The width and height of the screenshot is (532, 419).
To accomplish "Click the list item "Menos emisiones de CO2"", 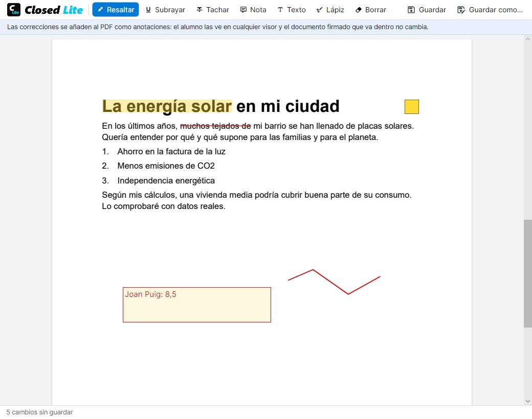I will click(x=166, y=166).
